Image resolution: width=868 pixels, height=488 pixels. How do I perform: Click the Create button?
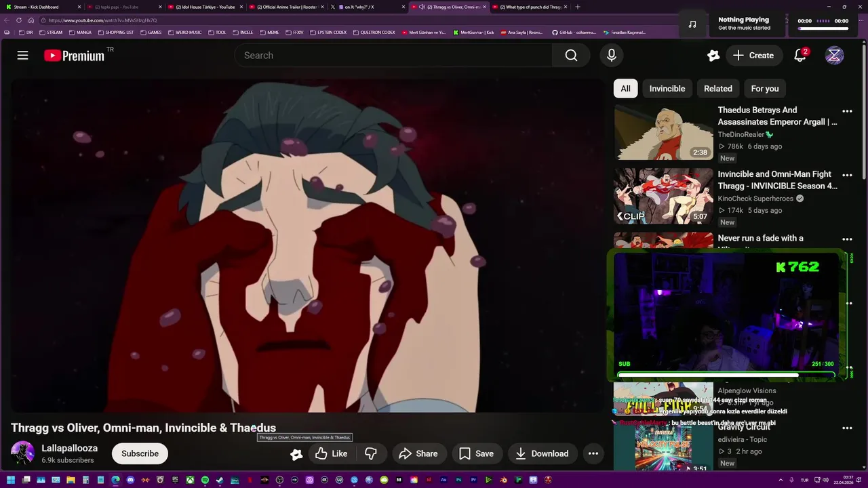coord(753,56)
